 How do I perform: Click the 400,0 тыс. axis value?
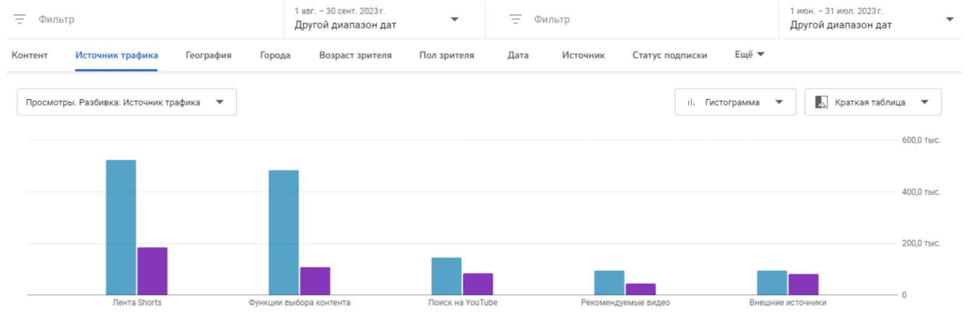click(921, 192)
